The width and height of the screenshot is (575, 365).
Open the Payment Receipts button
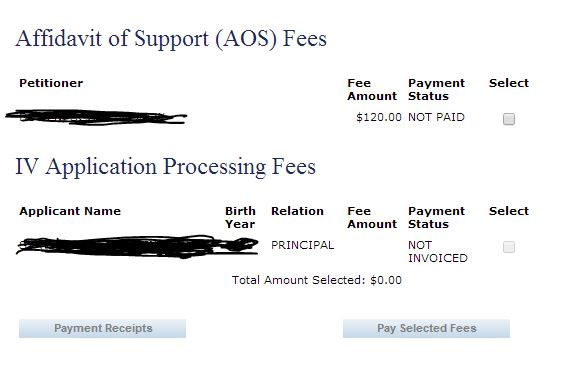(102, 328)
